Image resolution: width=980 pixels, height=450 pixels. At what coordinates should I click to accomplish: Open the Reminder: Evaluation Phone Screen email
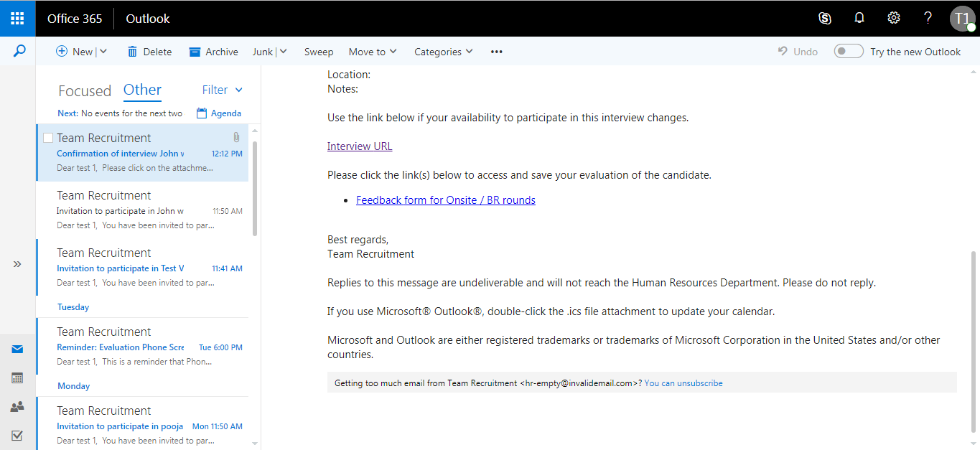click(x=142, y=346)
